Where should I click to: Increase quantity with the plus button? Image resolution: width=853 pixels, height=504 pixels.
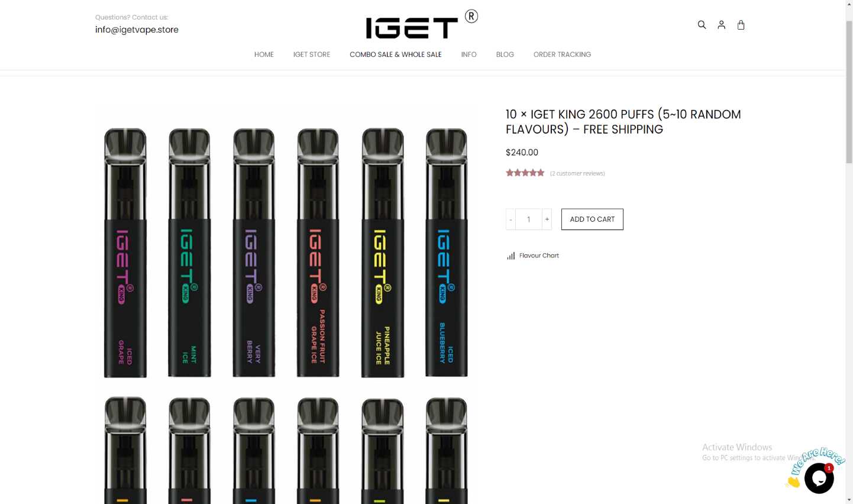pos(547,219)
